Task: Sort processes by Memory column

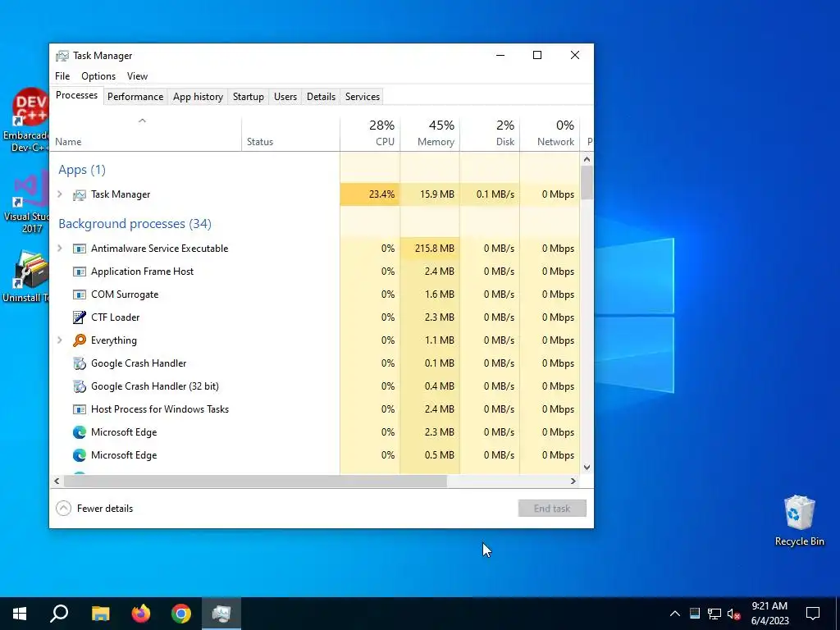Action: pos(430,134)
